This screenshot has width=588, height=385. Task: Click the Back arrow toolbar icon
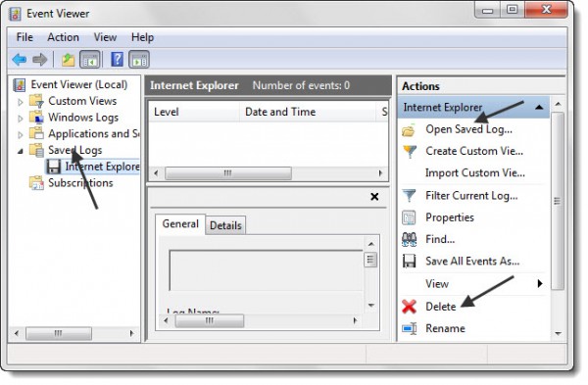(20, 59)
